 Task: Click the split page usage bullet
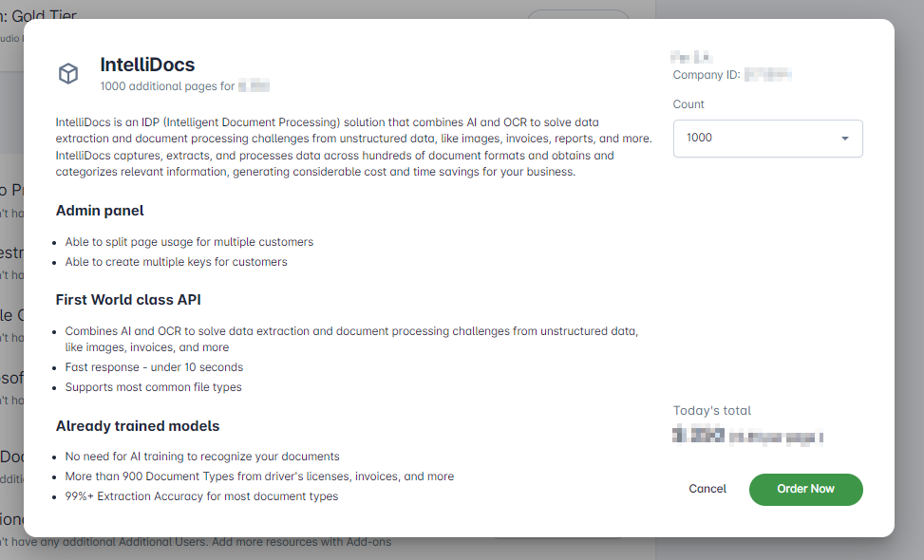pyautogui.click(x=189, y=242)
